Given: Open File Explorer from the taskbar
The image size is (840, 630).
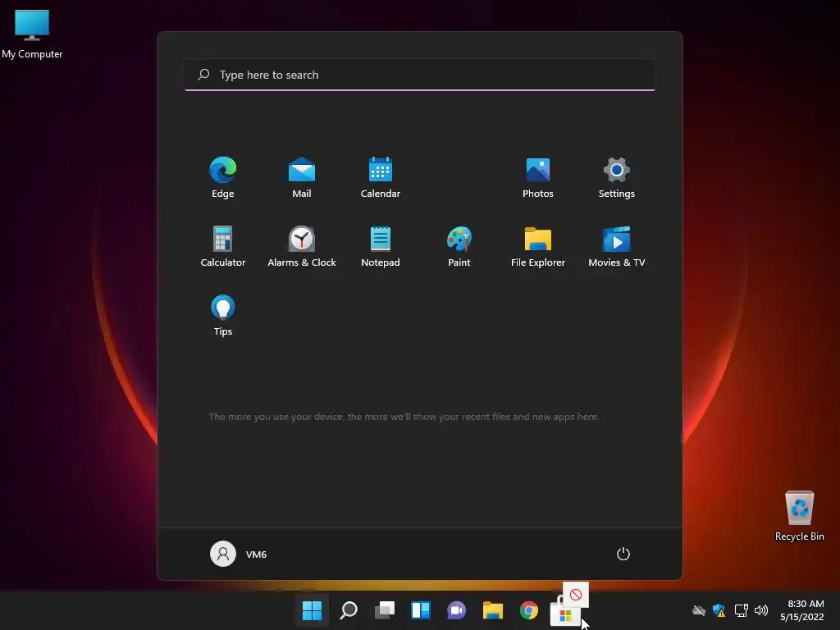Looking at the screenshot, I should coord(493,610).
